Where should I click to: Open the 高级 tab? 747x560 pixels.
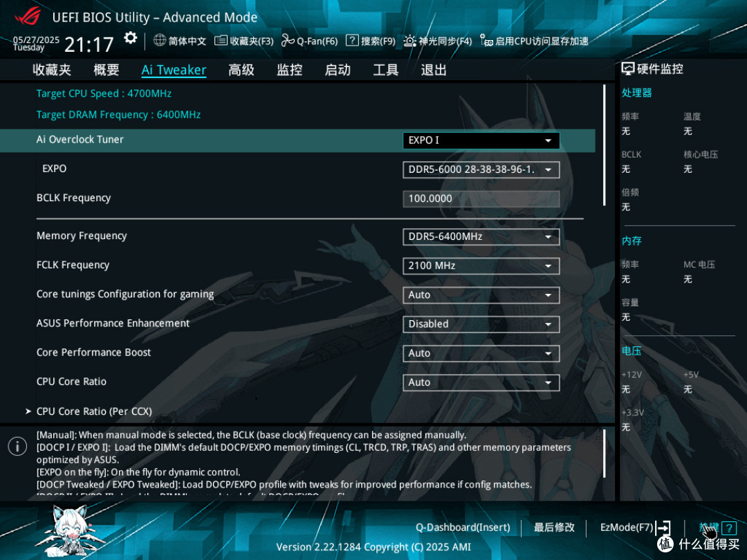(x=241, y=70)
